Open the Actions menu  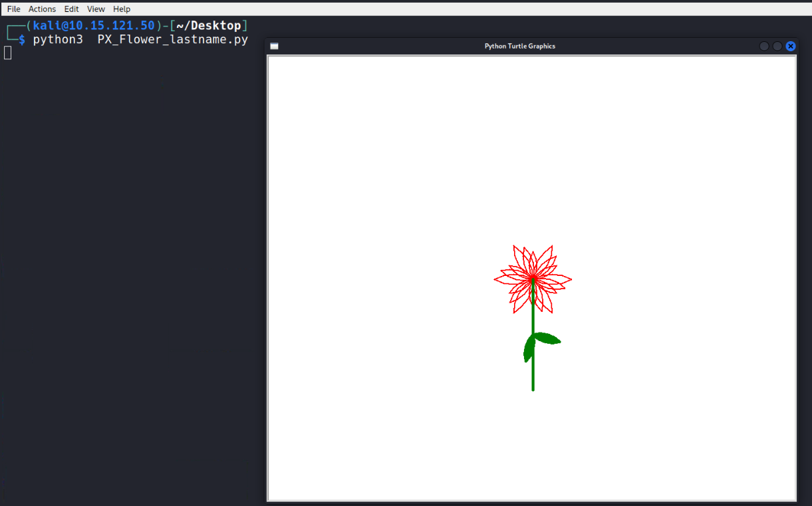coord(42,9)
